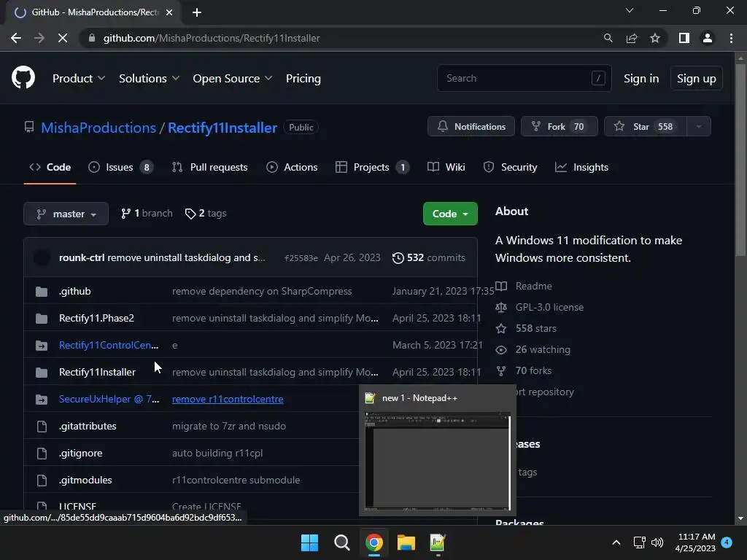Open the .github folder
The width and height of the screenshot is (747, 560).
coord(75,291)
